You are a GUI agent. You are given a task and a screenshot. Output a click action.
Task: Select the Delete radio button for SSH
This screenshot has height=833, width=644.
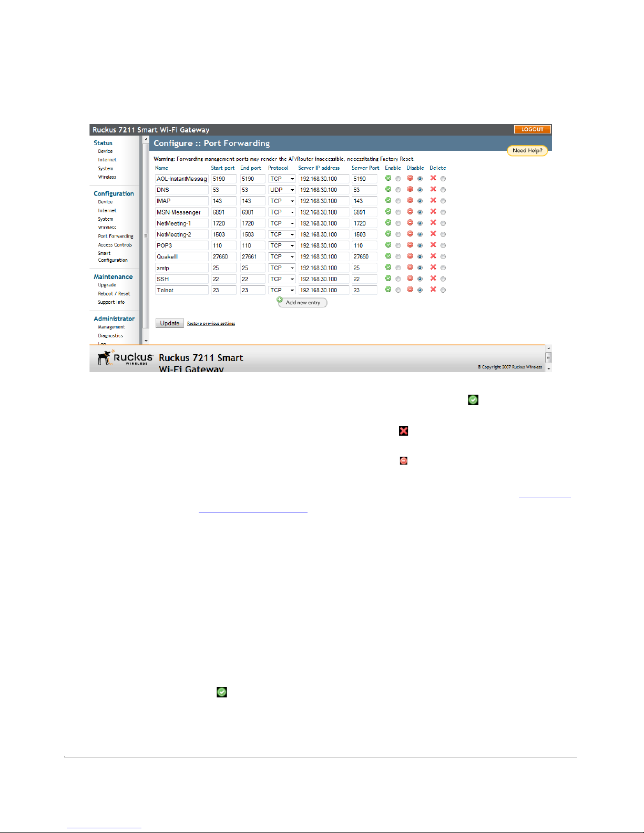click(x=443, y=279)
